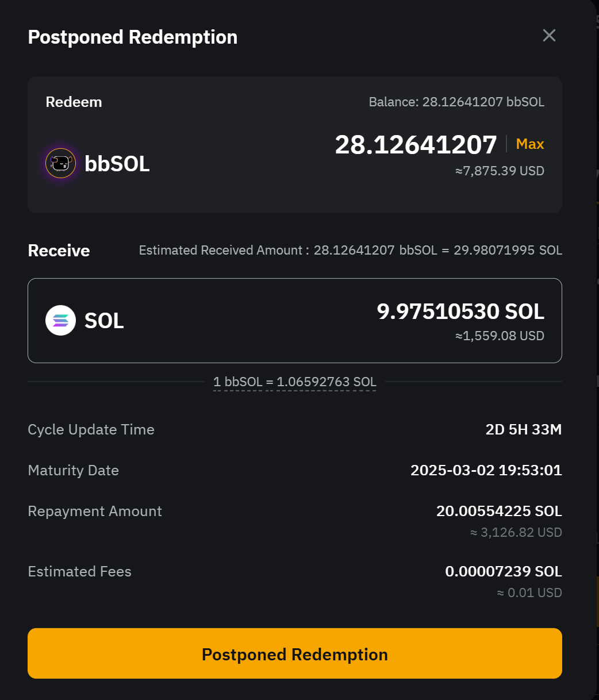This screenshot has height=700, width=599.
Task: Click the 0.00007239 SOL fee value
Action: point(503,572)
